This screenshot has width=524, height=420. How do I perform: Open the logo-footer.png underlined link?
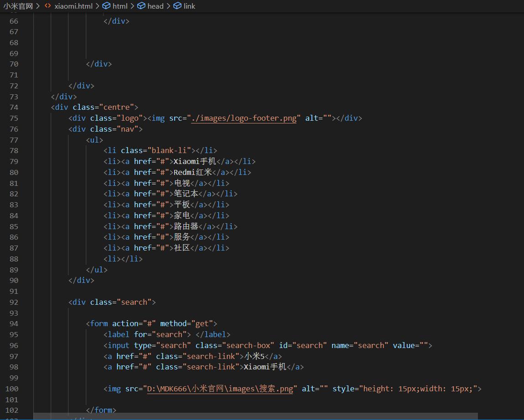pyautogui.click(x=244, y=118)
